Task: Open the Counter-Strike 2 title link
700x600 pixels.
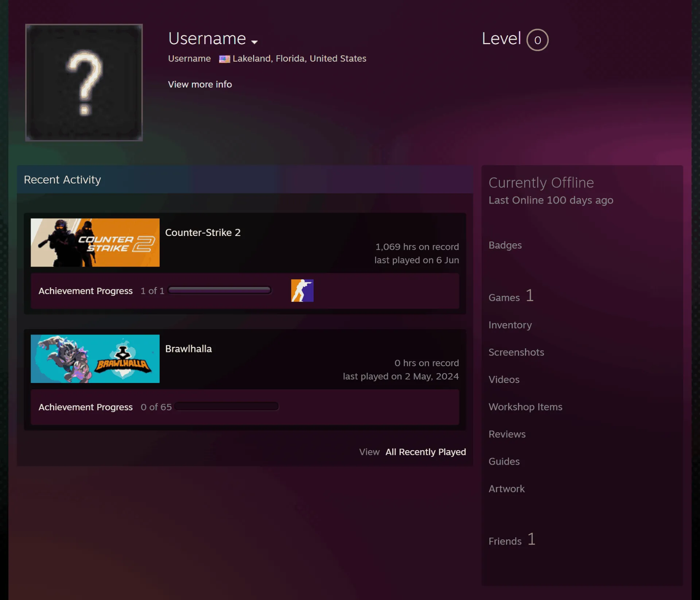Action: tap(203, 232)
